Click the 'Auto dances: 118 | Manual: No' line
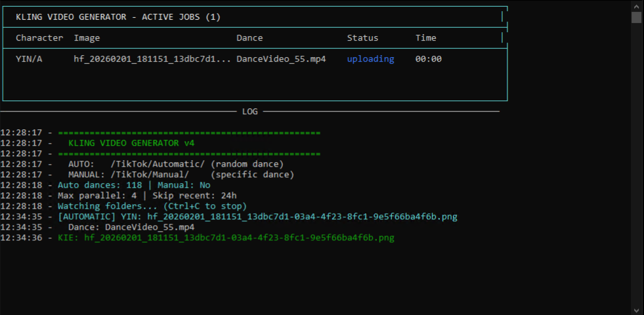 point(134,185)
